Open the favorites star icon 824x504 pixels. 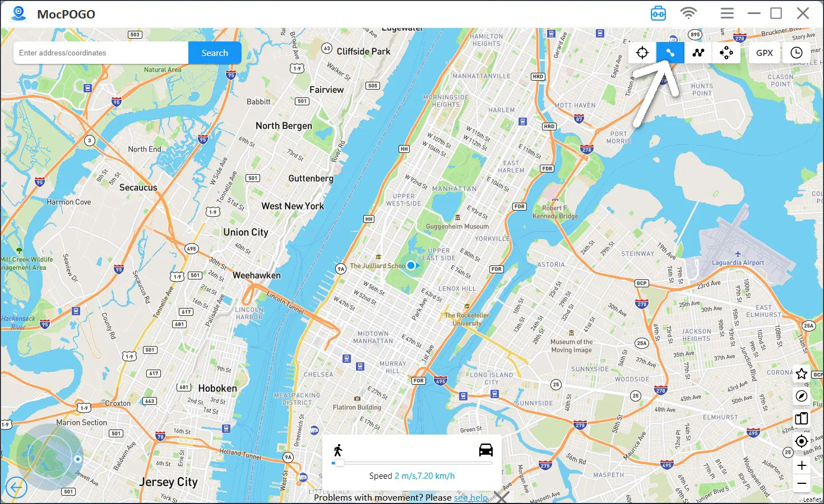point(802,374)
